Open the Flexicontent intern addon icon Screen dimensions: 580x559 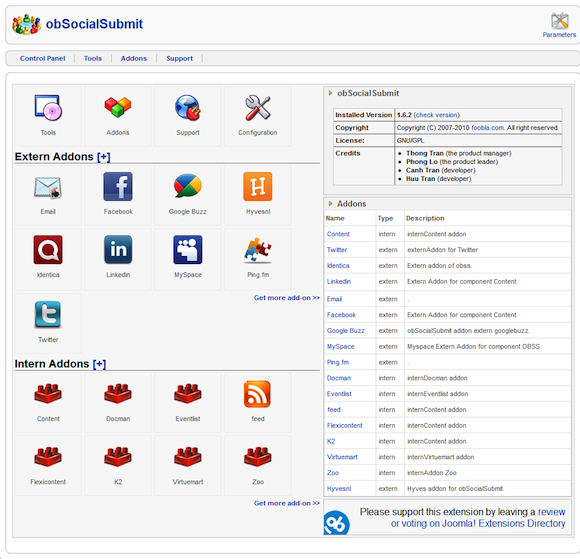tap(48, 457)
